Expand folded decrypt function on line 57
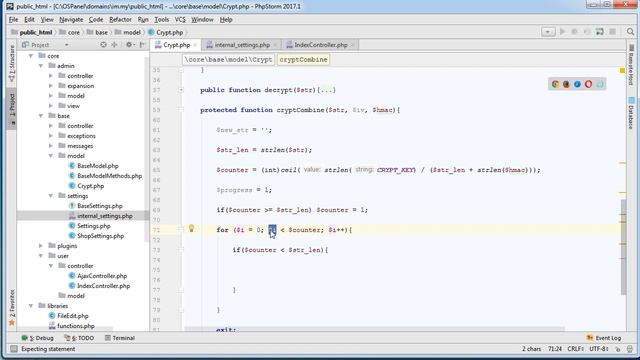This screenshot has width=640, height=360. point(181,90)
